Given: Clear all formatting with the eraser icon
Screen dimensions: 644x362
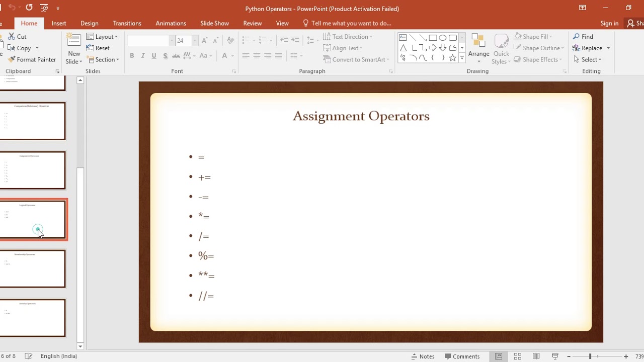Looking at the screenshot, I should coord(230,40).
